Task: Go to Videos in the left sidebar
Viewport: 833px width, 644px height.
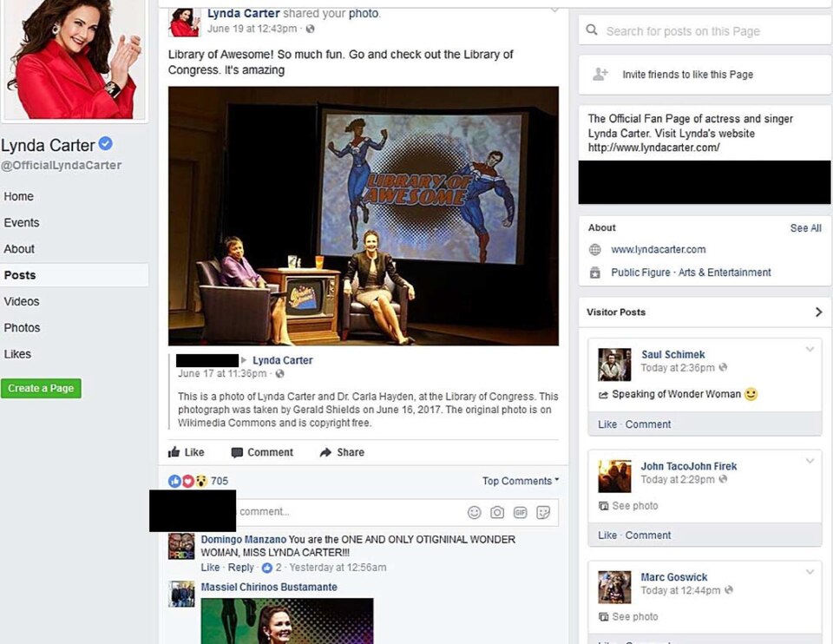Action: pyautogui.click(x=22, y=301)
